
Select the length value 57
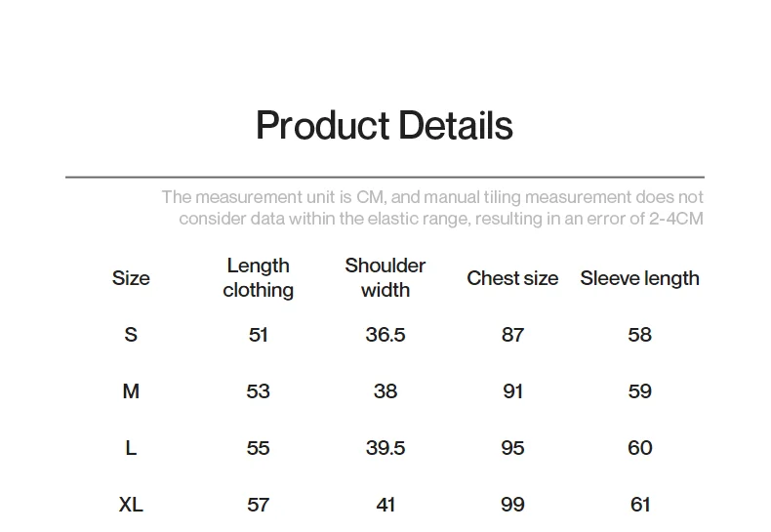point(258,505)
